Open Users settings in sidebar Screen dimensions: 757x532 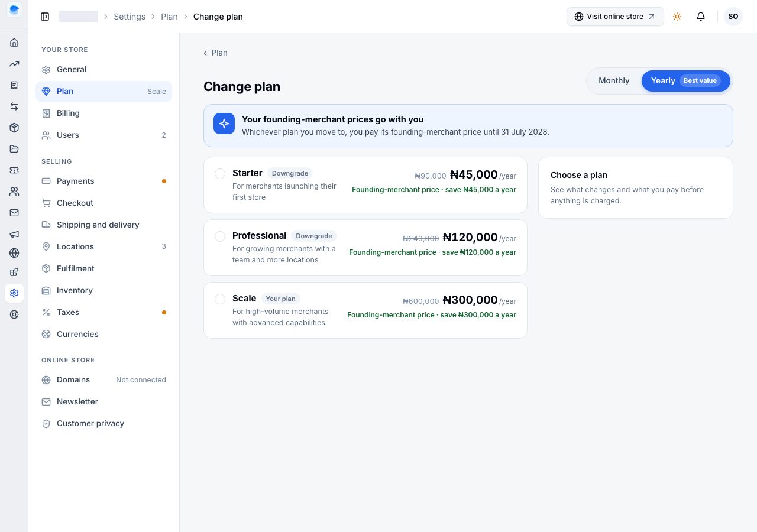(104, 135)
